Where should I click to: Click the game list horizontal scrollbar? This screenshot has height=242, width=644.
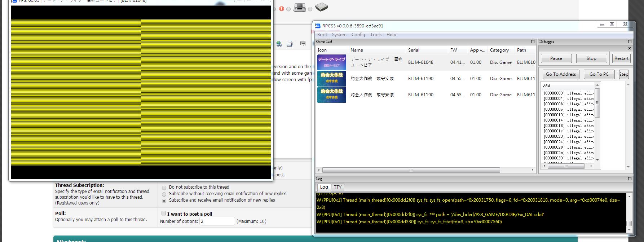411,170
